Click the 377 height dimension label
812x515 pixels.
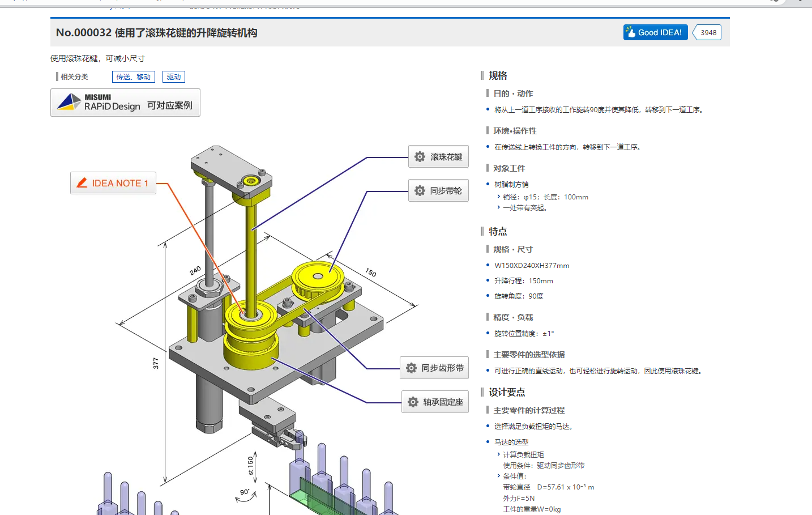click(156, 364)
